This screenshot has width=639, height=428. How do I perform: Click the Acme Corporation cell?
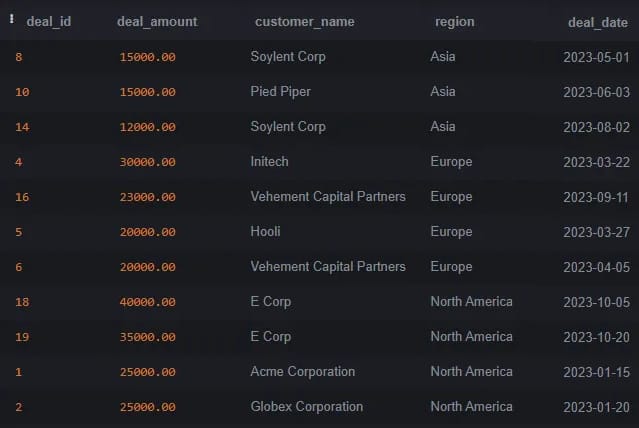tap(302, 372)
